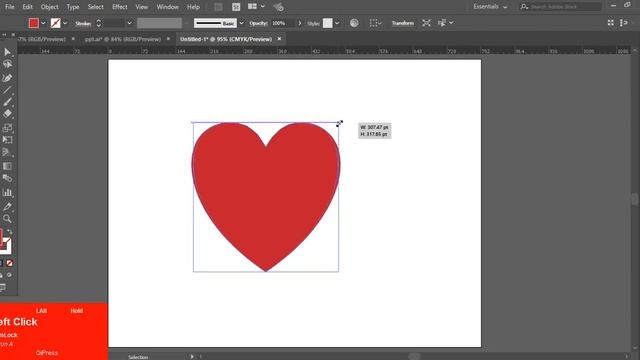
Task: Click the Recolor Artwork wheel icon
Action: 354,23
